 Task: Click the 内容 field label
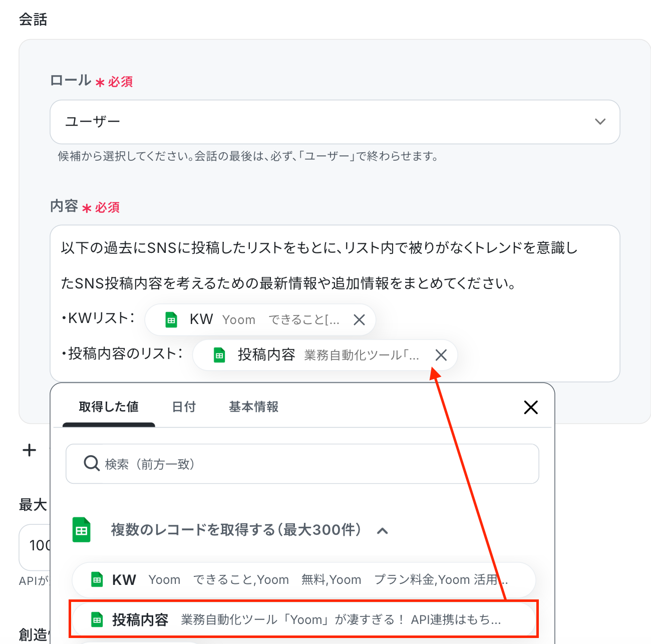(x=64, y=206)
